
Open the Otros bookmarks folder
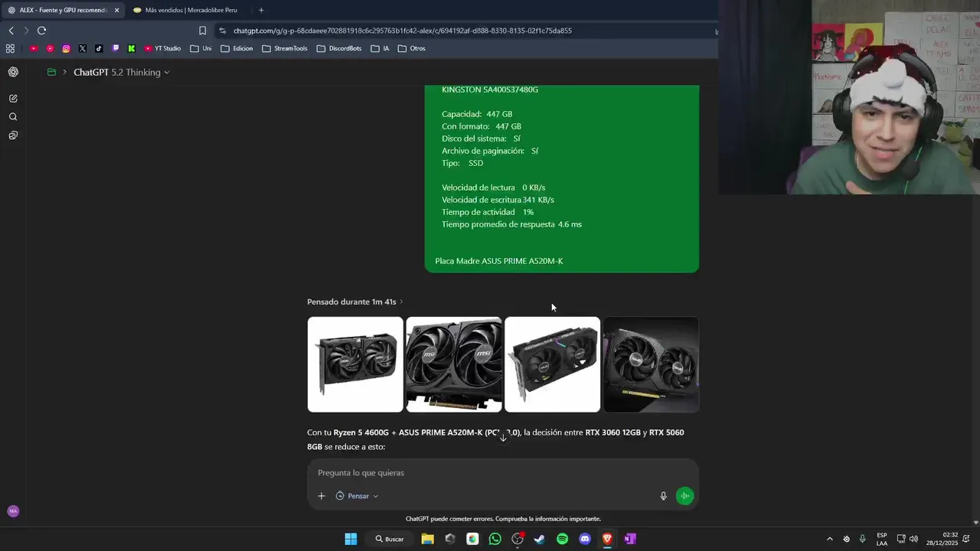point(412,48)
